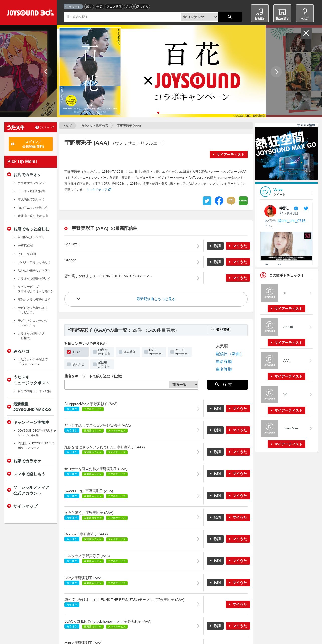Toggle the お店で歌える曲 filter checkbox

95,352
